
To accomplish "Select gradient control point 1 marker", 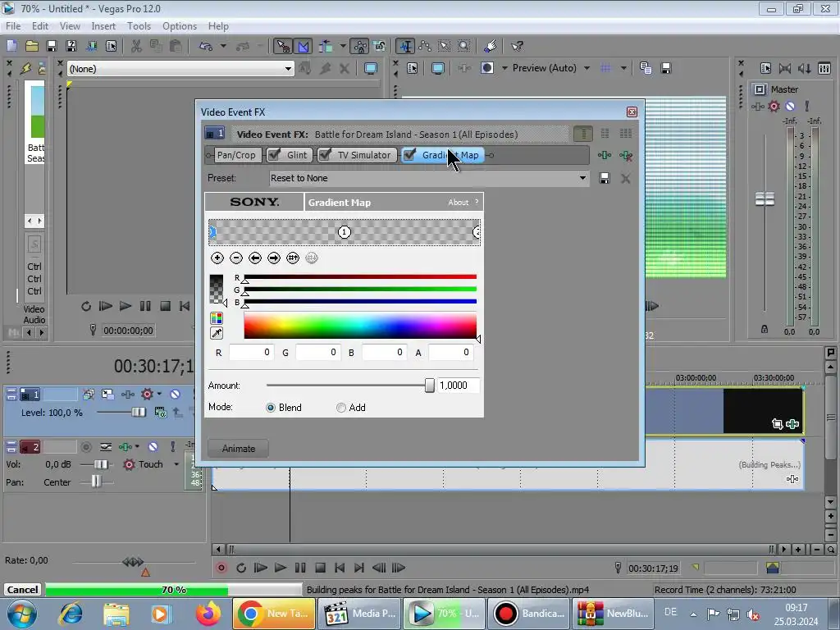I will (x=345, y=232).
